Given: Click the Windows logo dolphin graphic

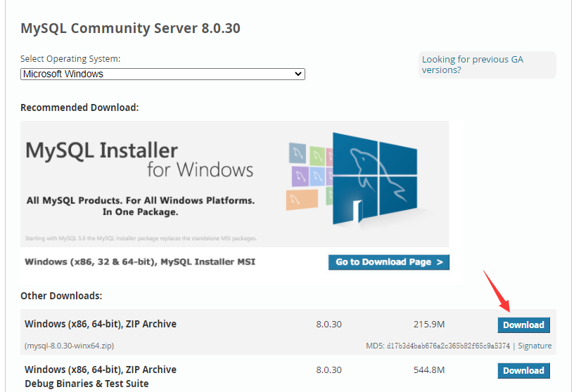Looking at the screenshot, I should pos(375,178).
